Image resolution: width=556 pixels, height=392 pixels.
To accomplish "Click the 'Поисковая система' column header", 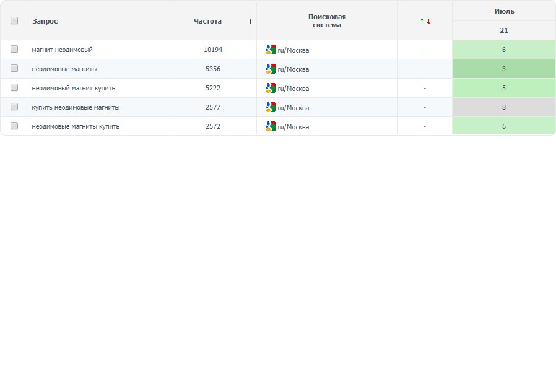I will click(327, 21).
